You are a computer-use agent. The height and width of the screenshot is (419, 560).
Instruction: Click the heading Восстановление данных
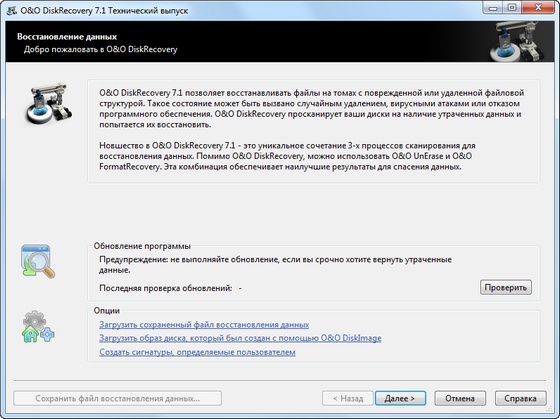tap(67, 37)
